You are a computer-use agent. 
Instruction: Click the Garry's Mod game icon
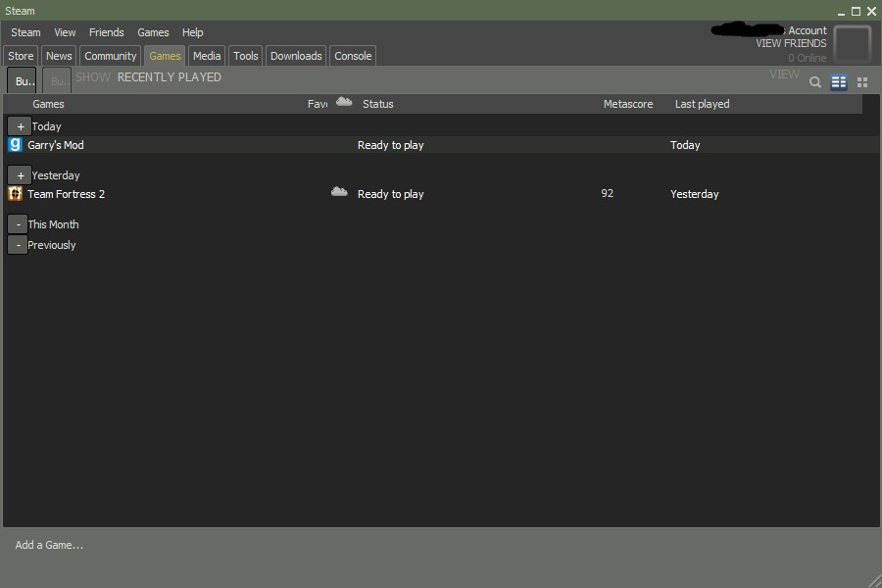(15, 145)
